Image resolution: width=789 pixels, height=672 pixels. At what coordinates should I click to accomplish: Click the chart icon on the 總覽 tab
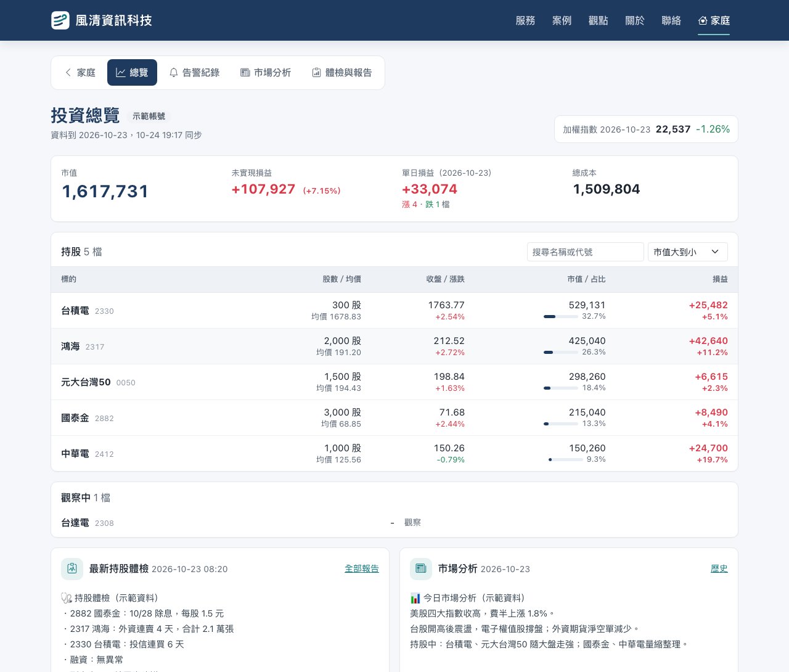pos(121,73)
